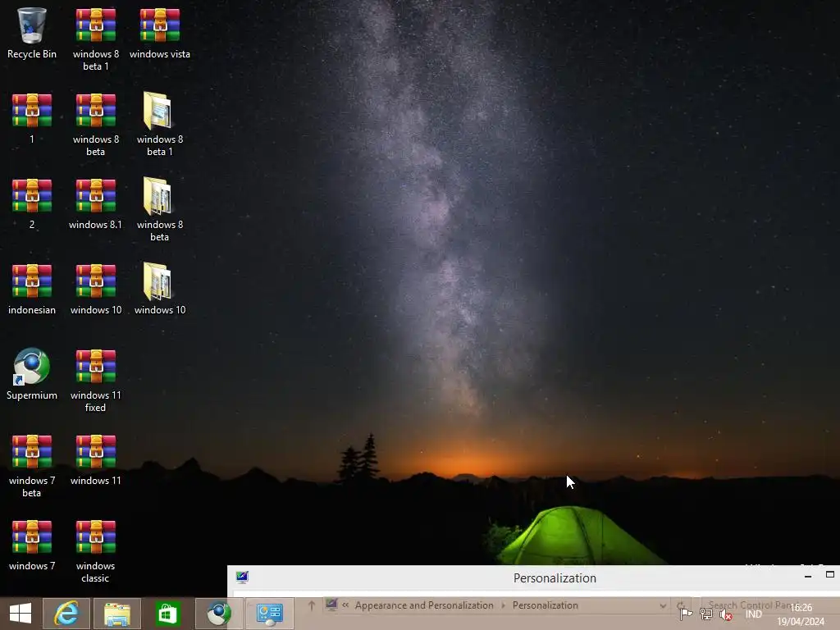The width and height of the screenshot is (840, 630).
Task: Click the muted volume tray icon
Action: tap(726, 614)
